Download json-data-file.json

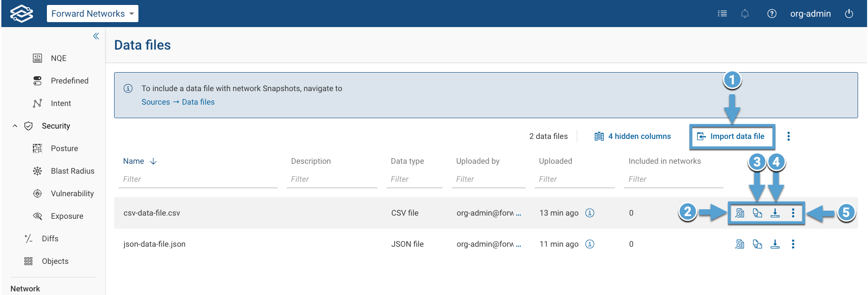pos(775,244)
